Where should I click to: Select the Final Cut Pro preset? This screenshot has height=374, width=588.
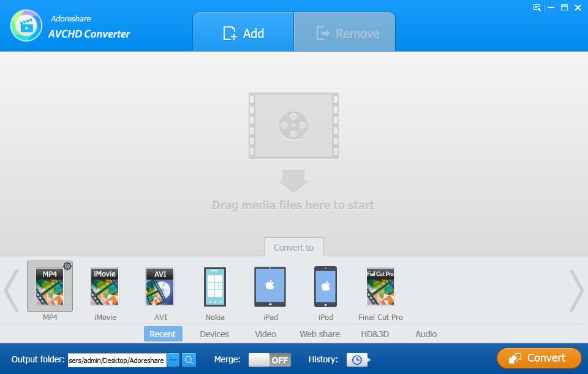coord(380,286)
